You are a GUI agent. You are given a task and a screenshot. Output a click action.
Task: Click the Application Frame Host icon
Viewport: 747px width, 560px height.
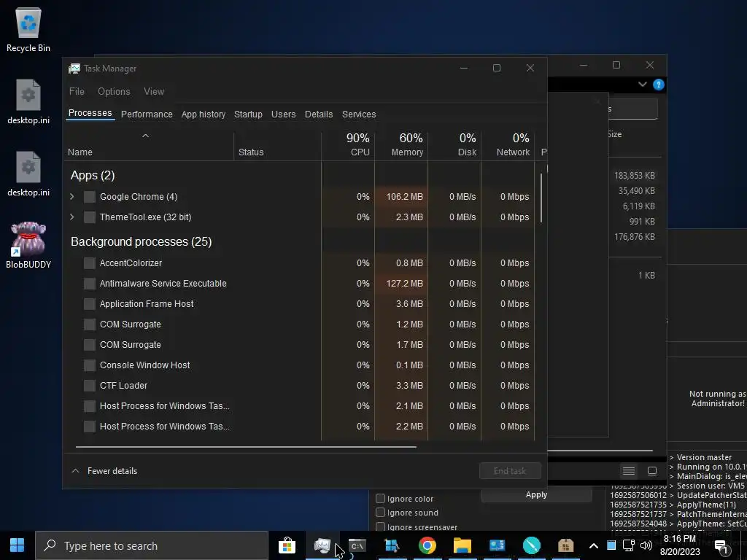pos(90,304)
